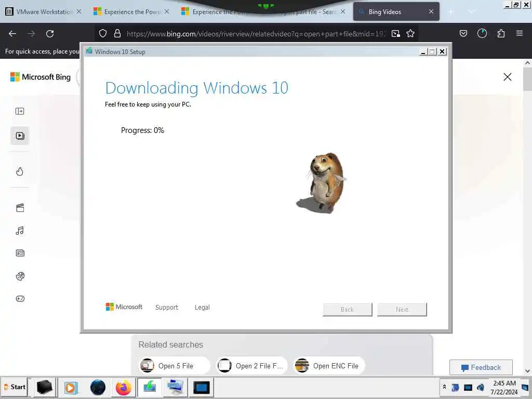Click the Next button in Windows Setup
Image resolution: width=532 pixels, height=399 pixels.
pos(402,310)
